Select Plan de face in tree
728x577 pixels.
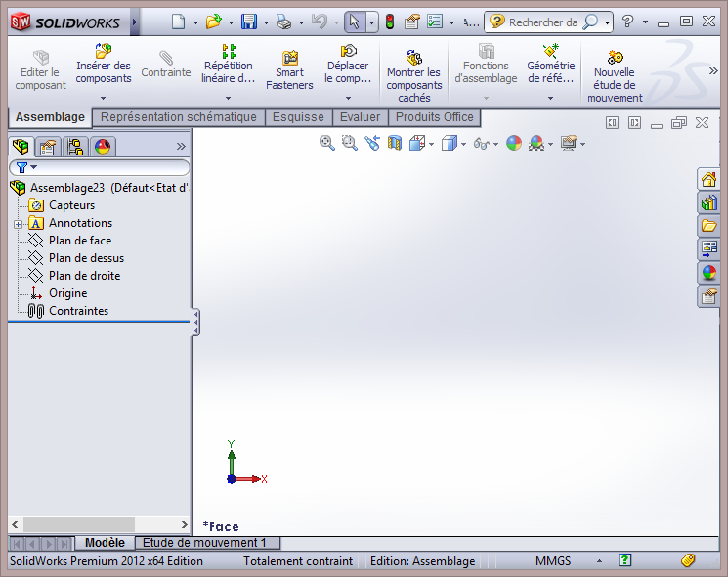pos(79,241)
